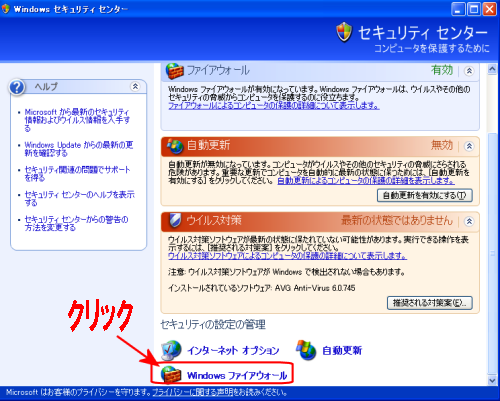500x401 pixels.
Task: Click scrollbar up arrow
Action: tap(492, 69)
